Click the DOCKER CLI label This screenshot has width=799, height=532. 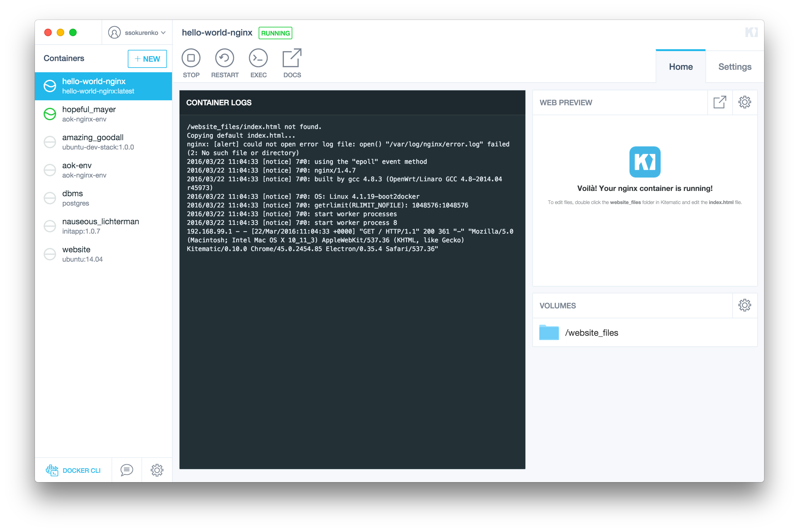[x=81, y=471]
